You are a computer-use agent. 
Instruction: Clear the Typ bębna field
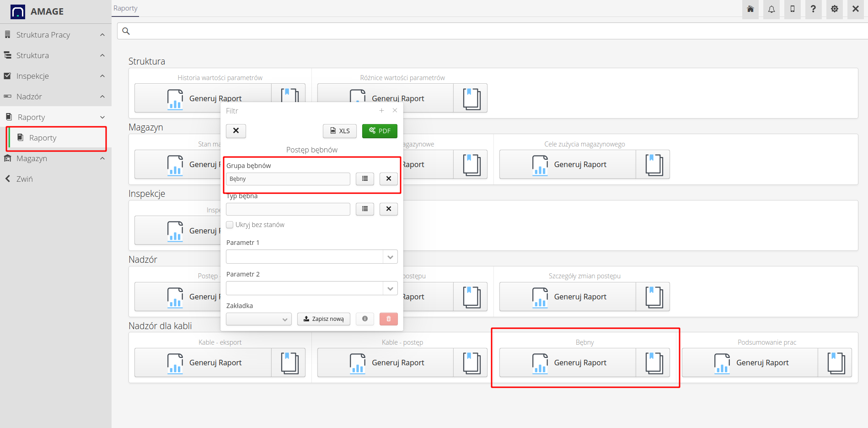388,209
